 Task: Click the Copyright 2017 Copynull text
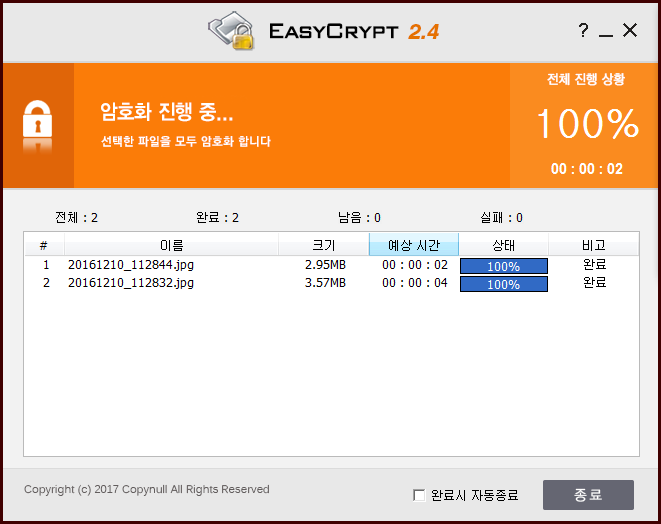(147, 489)
